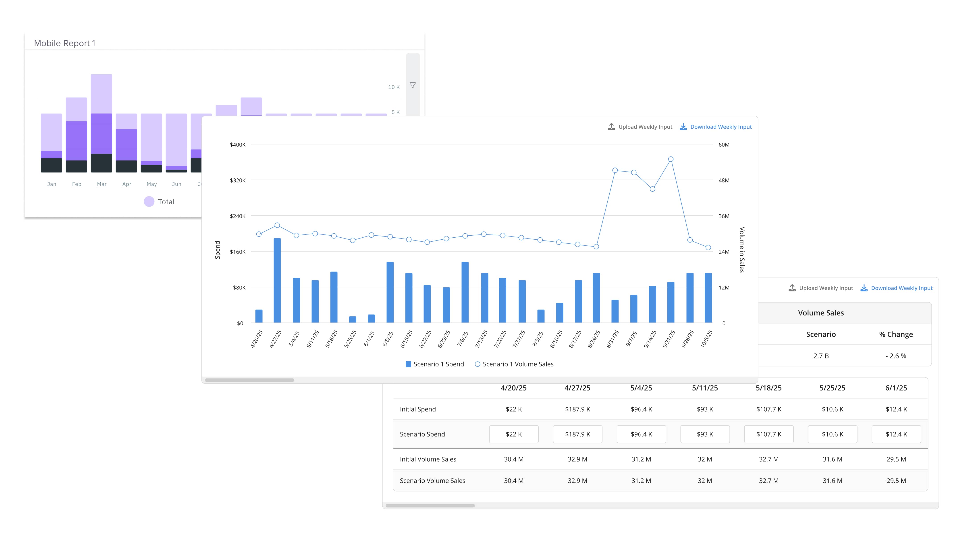Screen dimensions: 980x544
Task: Click the 9/21/25 volume sales peak point
Action: [671, 159]
